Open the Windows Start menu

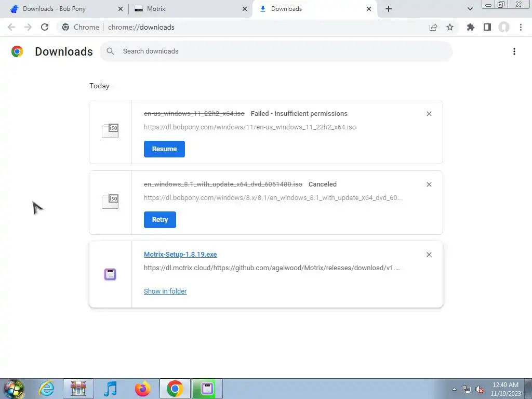coord(14,389)
